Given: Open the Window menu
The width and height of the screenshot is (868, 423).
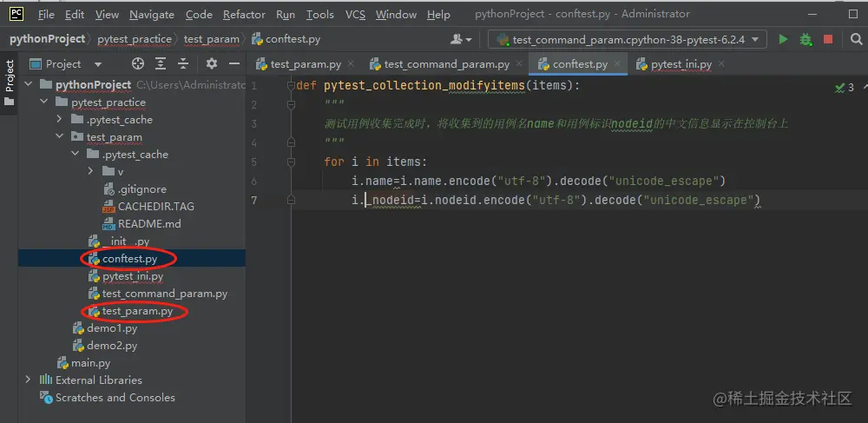Looking at the screenshot, I should click(396, 15).
